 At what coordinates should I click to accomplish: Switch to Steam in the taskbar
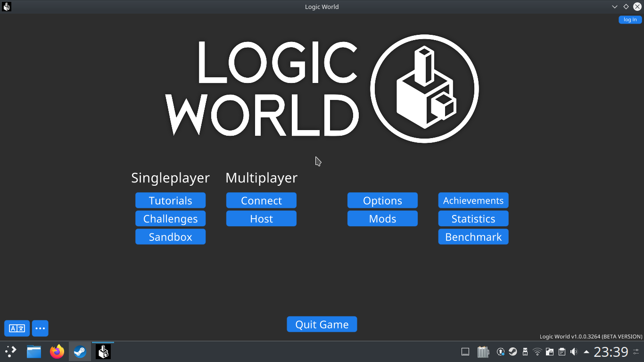[x=80, y=352]
